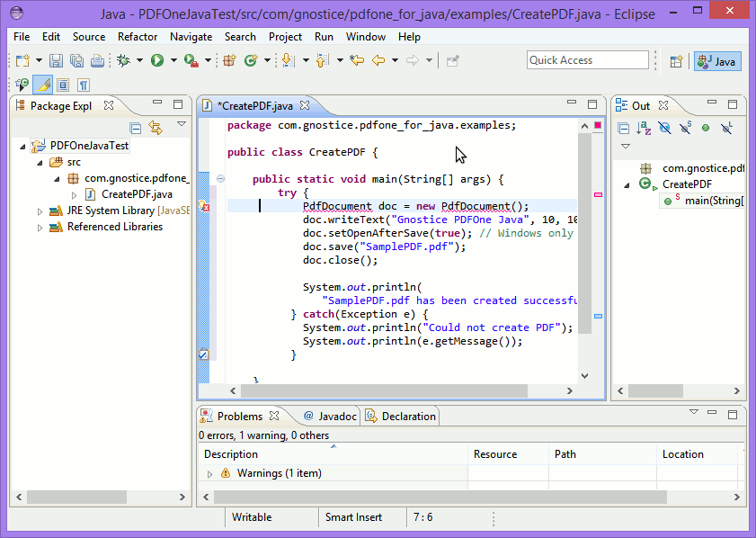Toggle Hide Non-Public Members in Outline

coord(706,128)
